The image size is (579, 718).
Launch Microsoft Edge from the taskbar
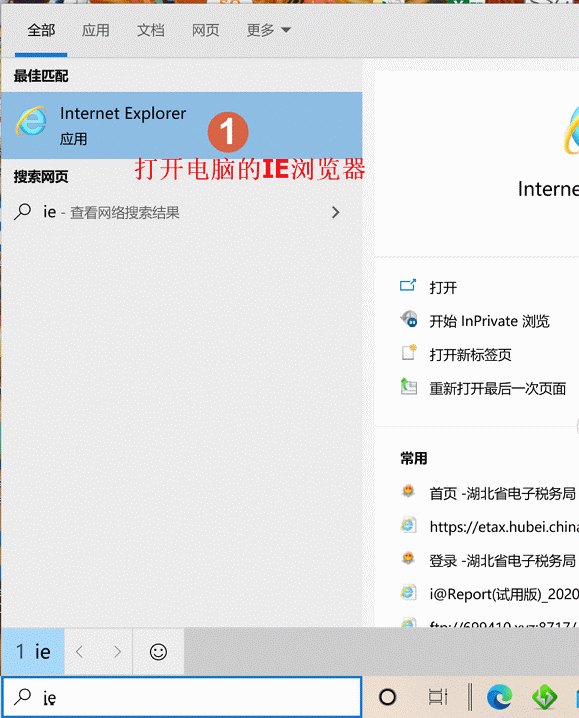pyautogui.click(x=499, y=697)
